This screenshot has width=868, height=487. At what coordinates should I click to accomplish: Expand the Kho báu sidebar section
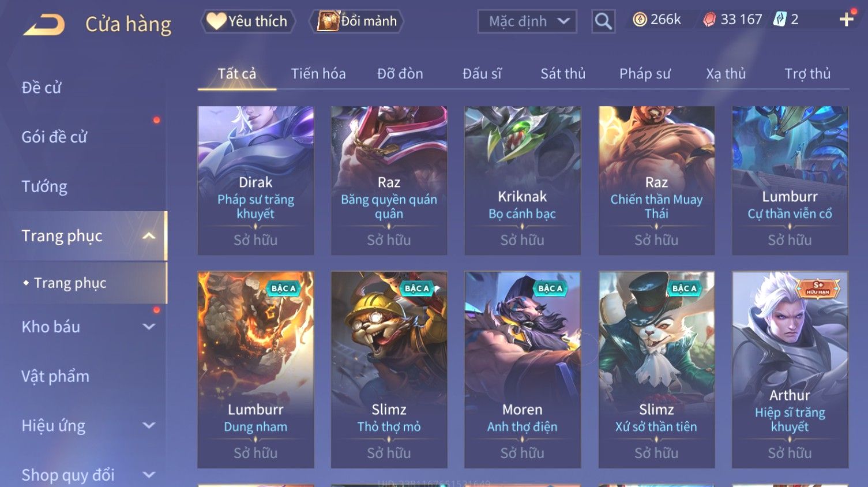click(x=149, y=327)
